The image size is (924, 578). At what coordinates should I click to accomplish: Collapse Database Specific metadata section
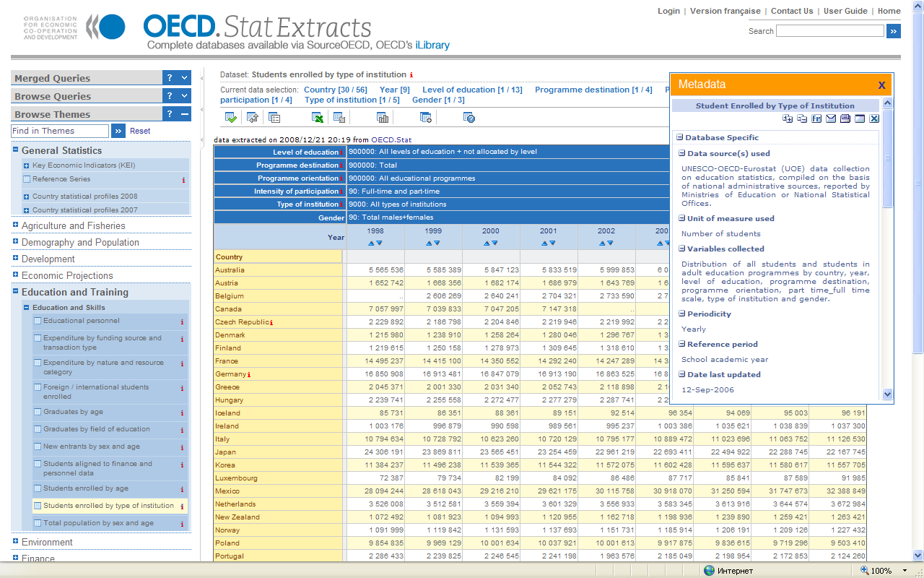[x=679, y=137]
